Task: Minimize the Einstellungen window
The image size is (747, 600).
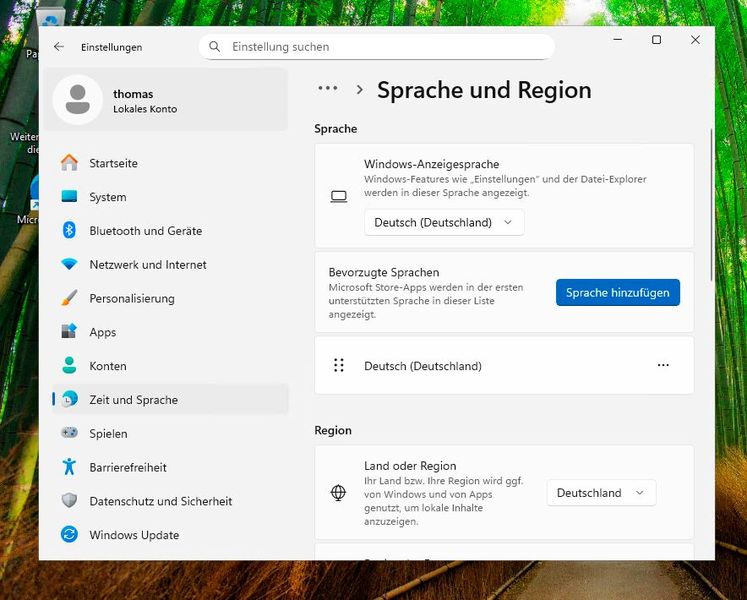Action: tap(618, 40)
